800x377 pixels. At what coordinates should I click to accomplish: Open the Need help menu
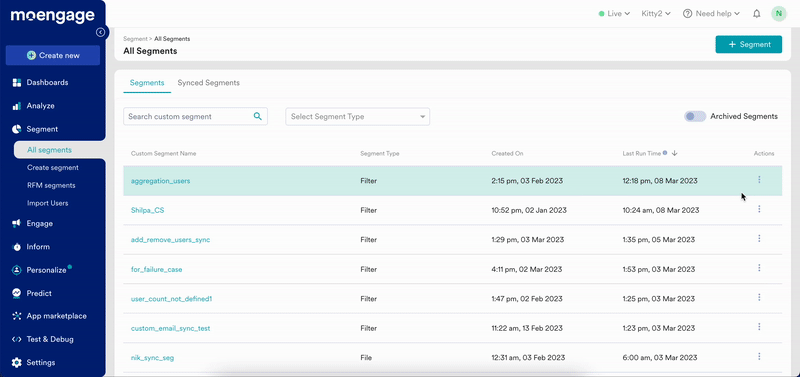tap(711, 14)
